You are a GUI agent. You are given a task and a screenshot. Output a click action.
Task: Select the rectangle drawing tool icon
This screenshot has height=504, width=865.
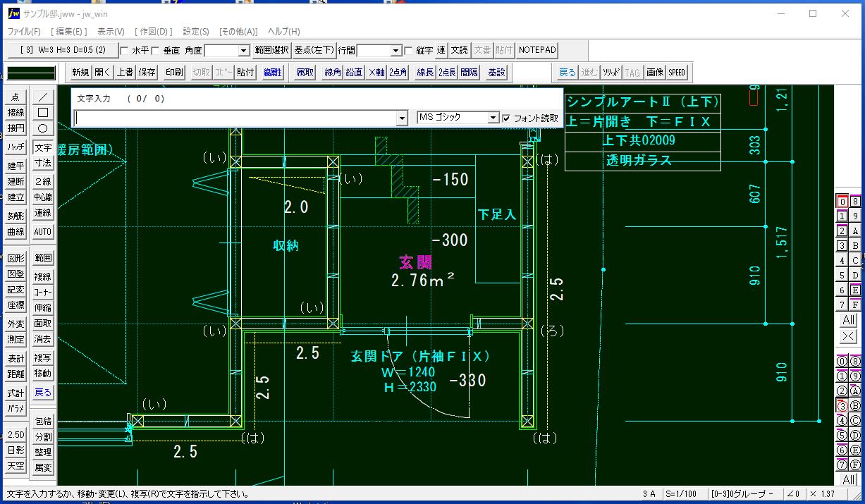click(43, 112)
